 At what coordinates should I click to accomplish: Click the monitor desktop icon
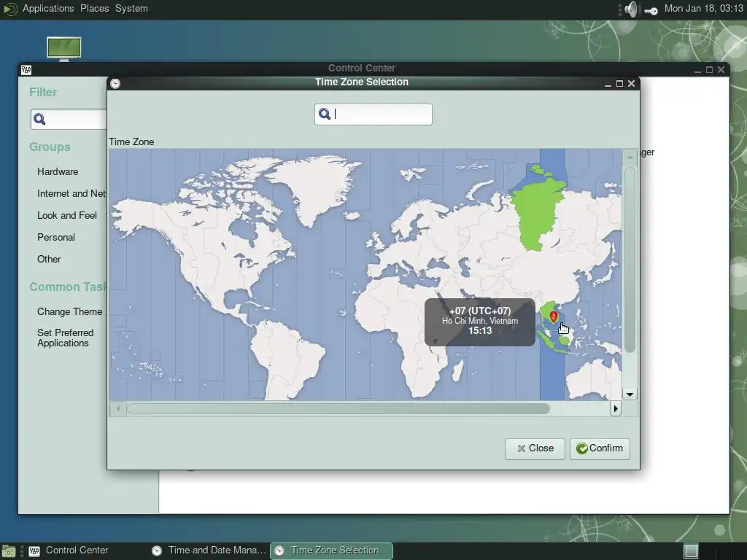(x=64, y=49)
